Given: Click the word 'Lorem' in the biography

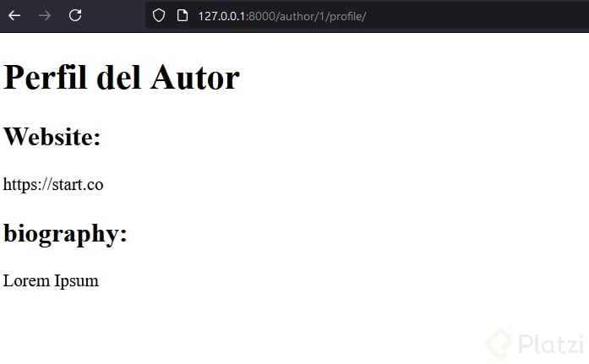Looking at the screenshot, I should (26, 280).
